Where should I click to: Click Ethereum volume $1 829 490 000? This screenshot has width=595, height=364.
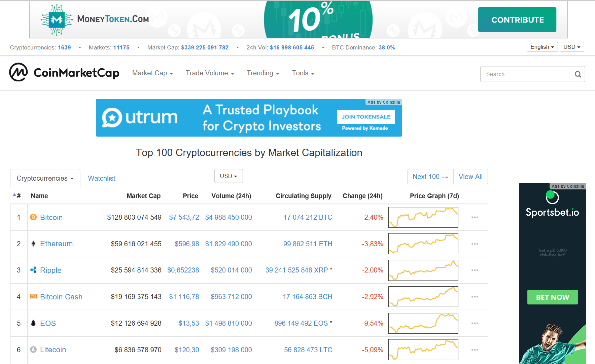tap(229, 244)
